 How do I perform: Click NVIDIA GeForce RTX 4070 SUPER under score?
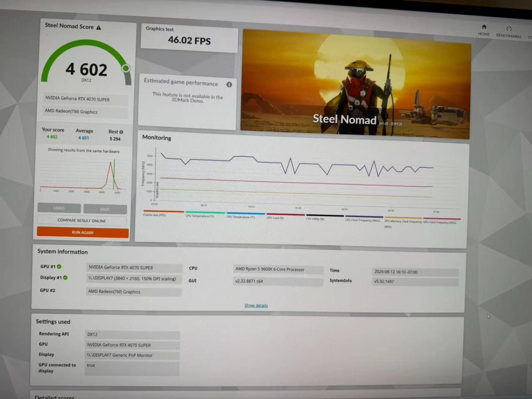tap(85, 99)
